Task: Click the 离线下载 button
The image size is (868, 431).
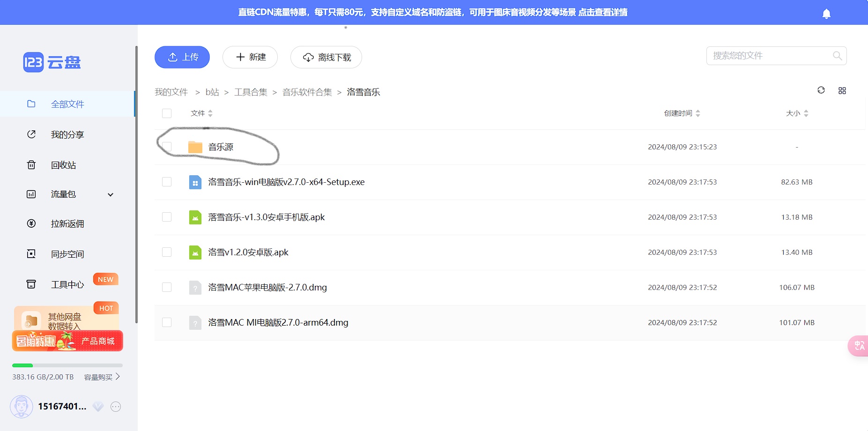Action: pos(326,57)
